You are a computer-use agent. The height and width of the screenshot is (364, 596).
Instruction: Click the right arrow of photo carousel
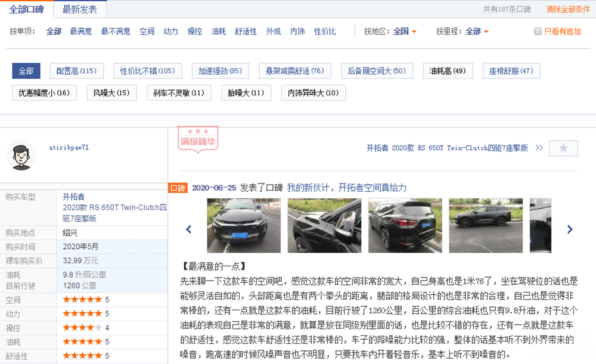point(570,229)
